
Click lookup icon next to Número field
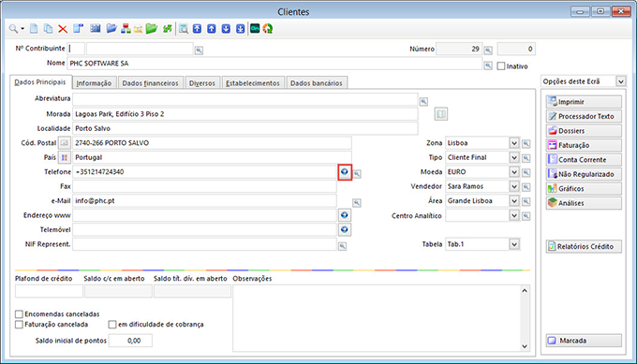tap(488, 51)
